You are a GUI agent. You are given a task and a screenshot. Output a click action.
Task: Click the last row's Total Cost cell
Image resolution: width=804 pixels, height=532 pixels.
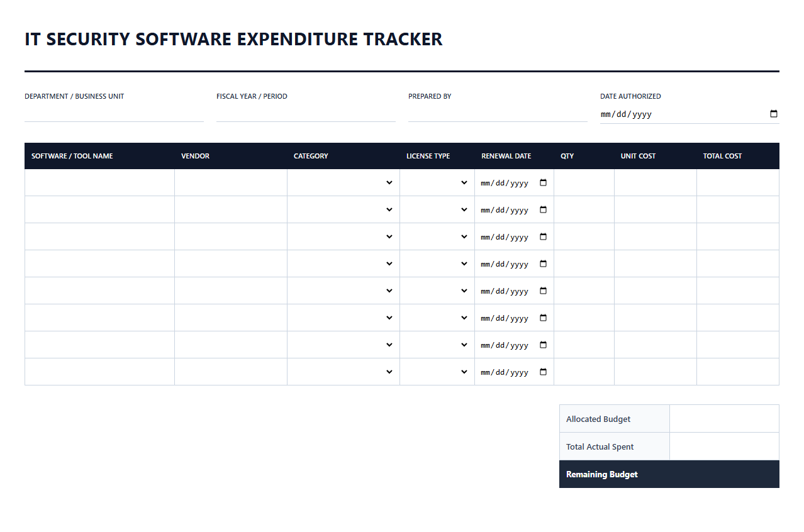[738, 372]
